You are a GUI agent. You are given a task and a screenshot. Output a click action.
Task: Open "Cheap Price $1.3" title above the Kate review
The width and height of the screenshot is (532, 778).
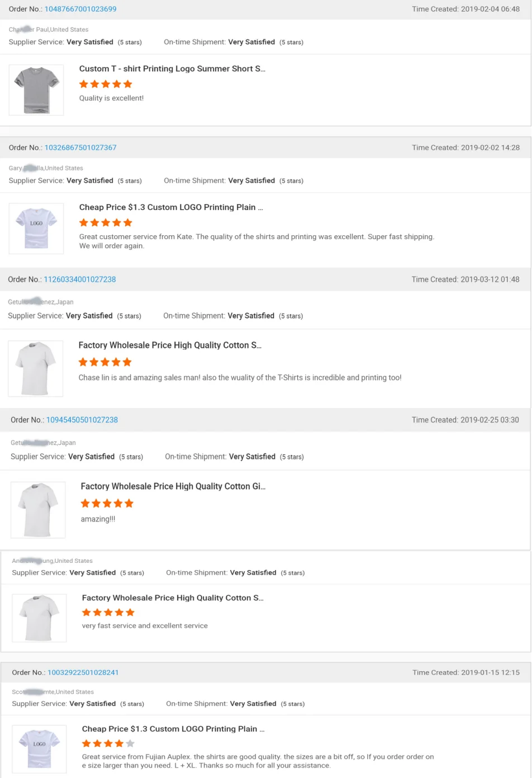click(171, 207)
